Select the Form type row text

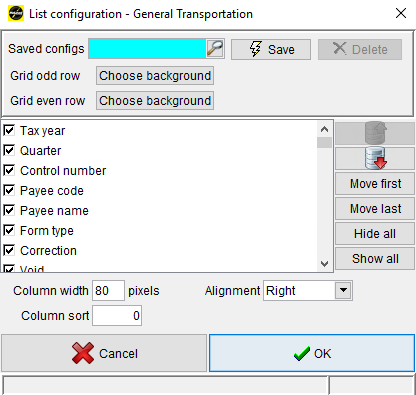(47, 231)
